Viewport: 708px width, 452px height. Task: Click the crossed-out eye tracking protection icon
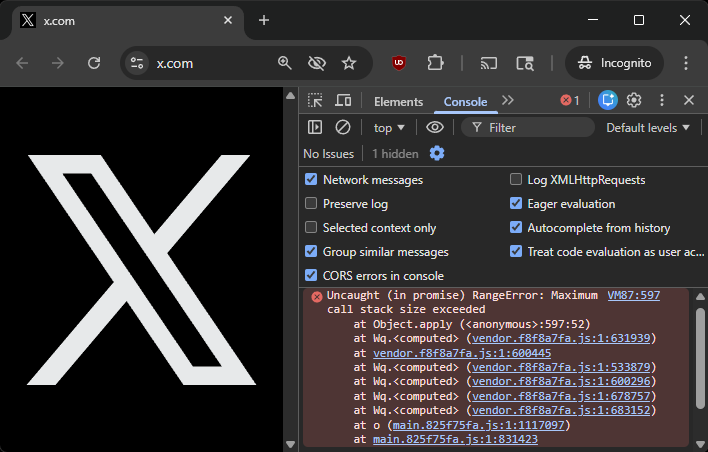pyautogui.click(x=317, y=63)
